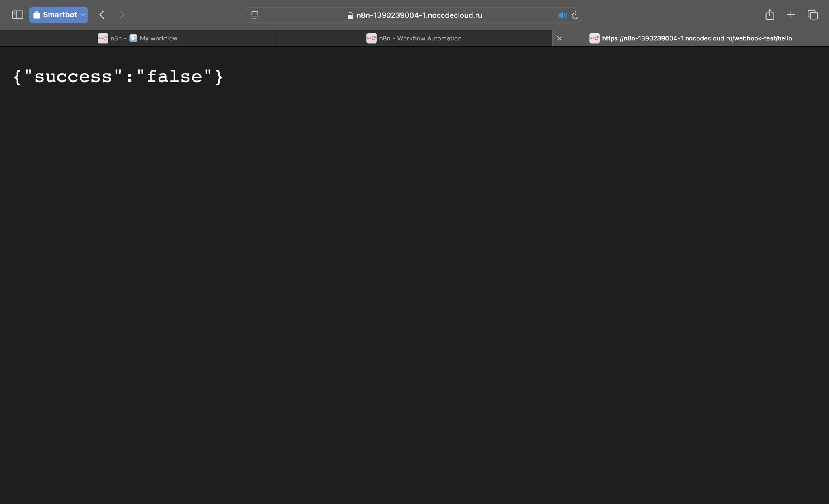Mute audio via the address bar speaker icon
This screenshot has width=829, height=504.
click(562, 15)
